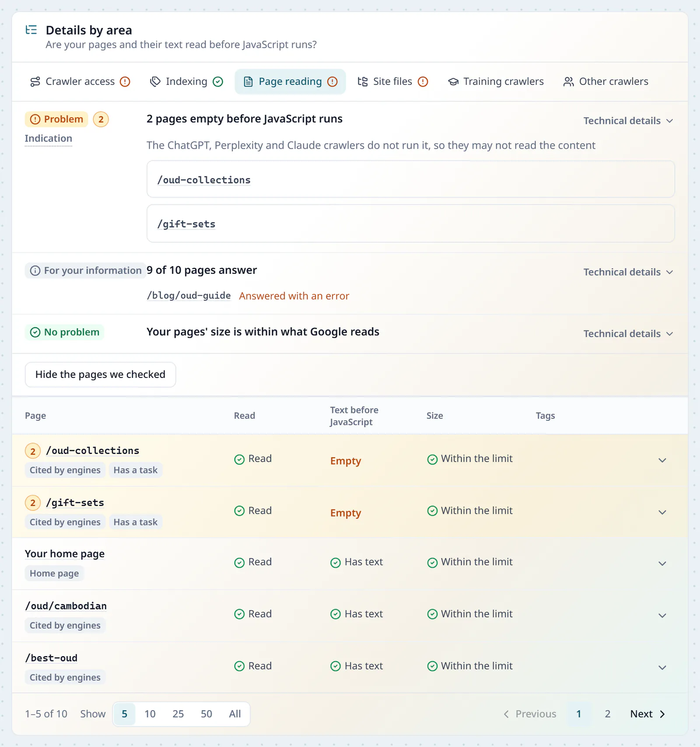
Task: Click the green check icon beside Indexing
Action: tap(218, 82)
